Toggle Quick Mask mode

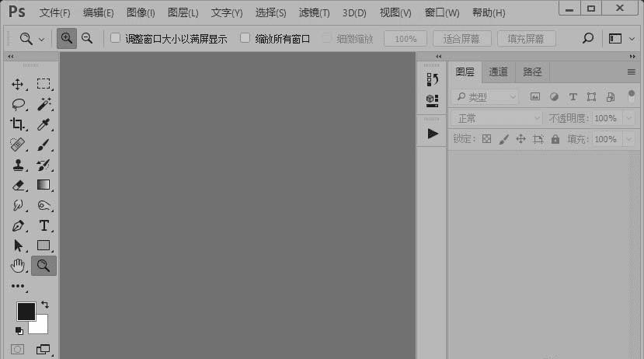click(17, 349)
